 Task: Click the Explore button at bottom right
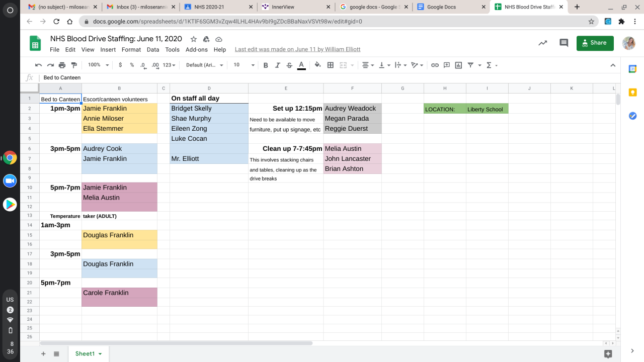tap(608, 354)
